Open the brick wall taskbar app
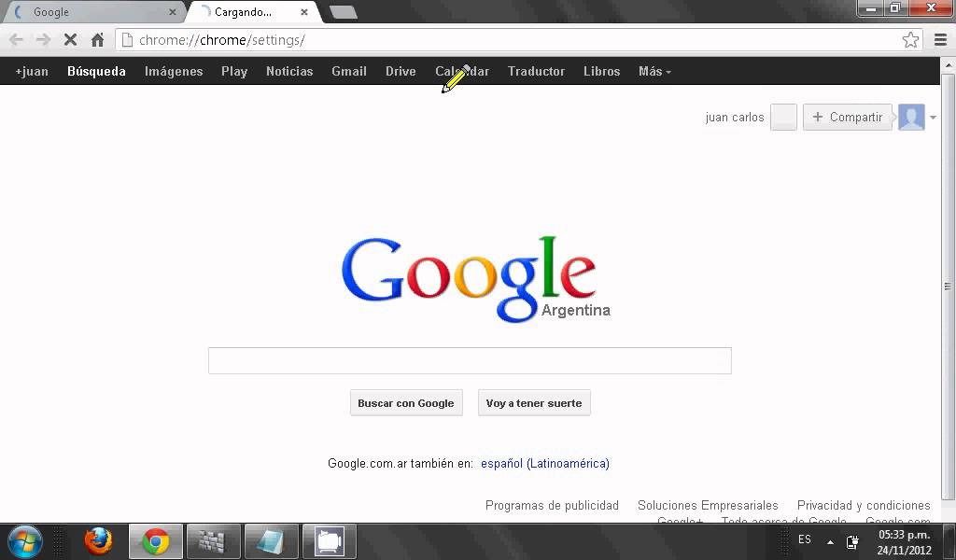956x560 pixels. (x=213, y=541)
